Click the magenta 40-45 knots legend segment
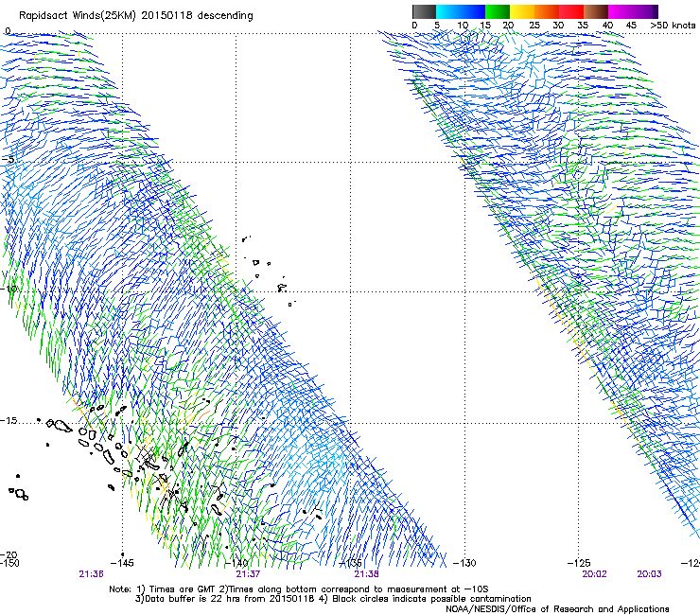Image resolution: width=700 pixels, height=615 pixels. 621,11
